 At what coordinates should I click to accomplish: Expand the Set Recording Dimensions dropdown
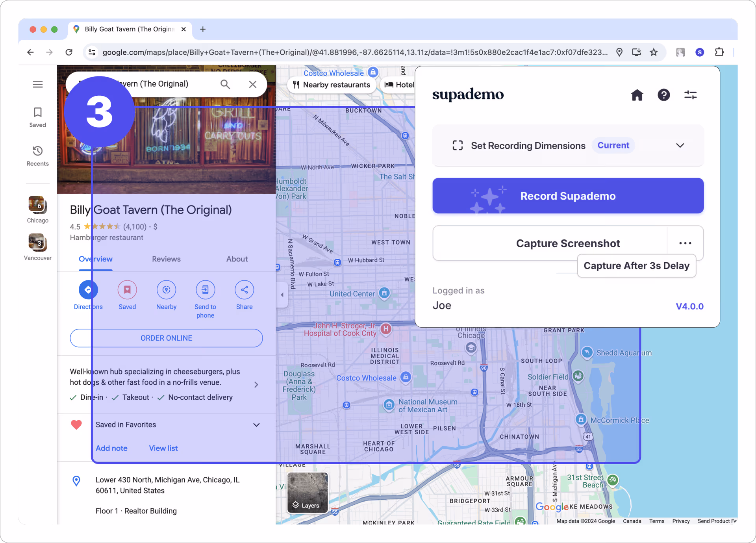pyautogui.click(x=680, y=145)
